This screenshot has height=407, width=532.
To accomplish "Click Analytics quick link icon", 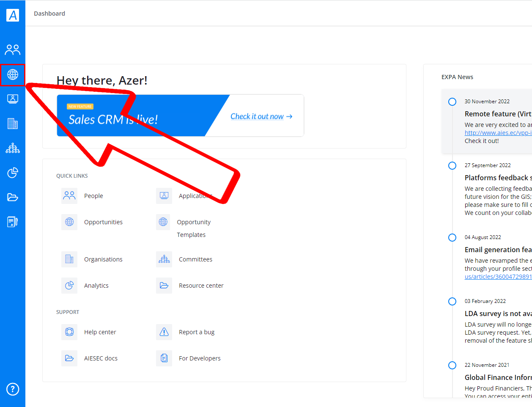I will click(x=69, y=286).
